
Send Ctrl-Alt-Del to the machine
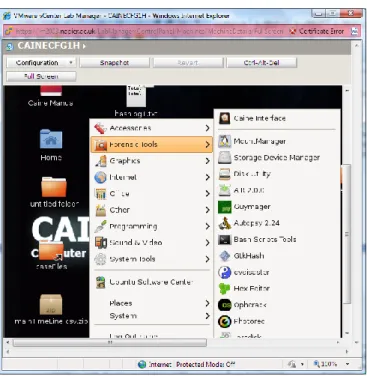point(261,63)
